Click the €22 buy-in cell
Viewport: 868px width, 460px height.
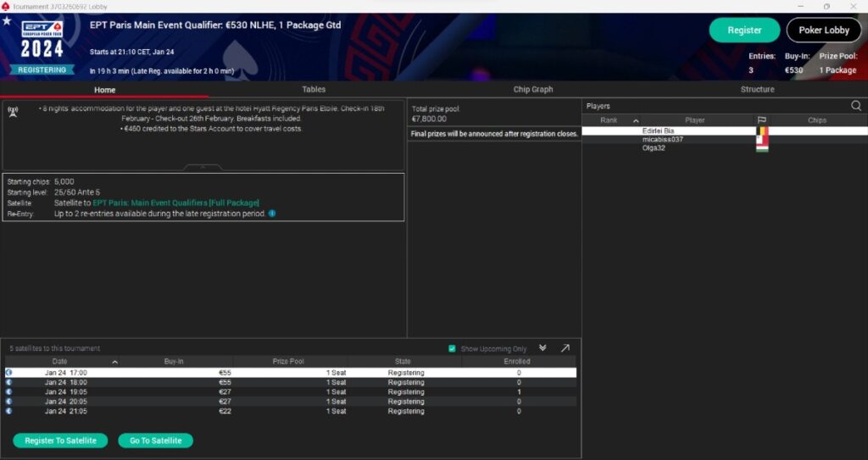point(225,411)
